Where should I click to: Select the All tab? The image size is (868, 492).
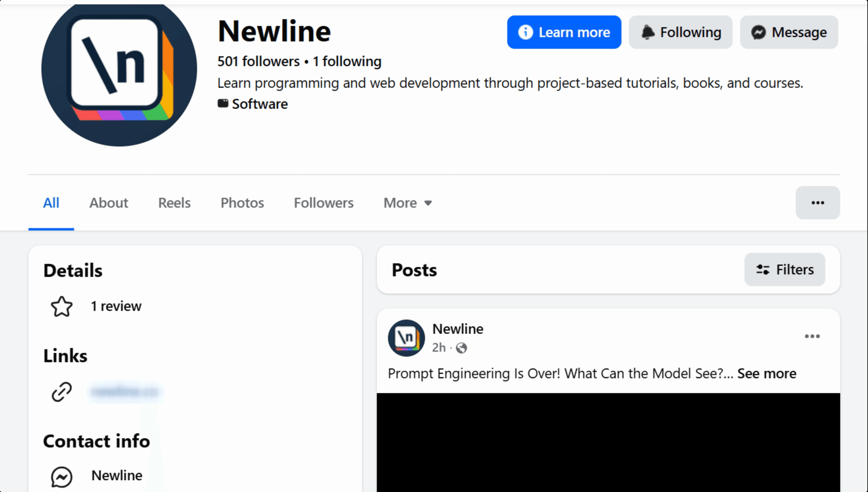(x=51, y=203)
